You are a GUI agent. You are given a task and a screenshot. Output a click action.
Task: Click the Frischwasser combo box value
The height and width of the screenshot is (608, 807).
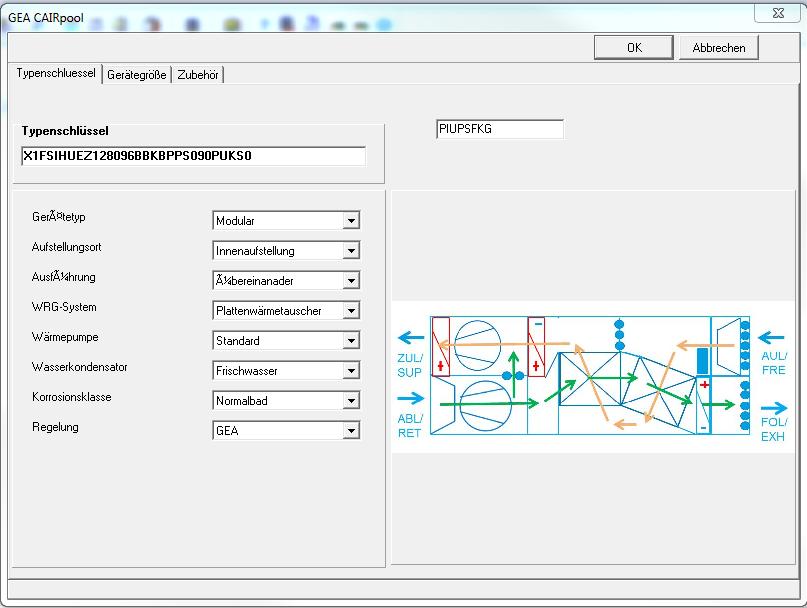[278, 370]
